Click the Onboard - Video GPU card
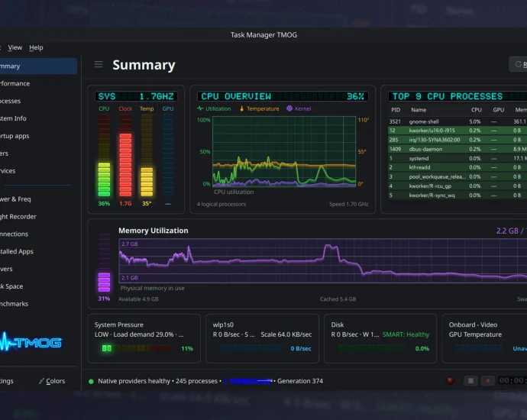527x420 pixels. (x=484, y=338)
